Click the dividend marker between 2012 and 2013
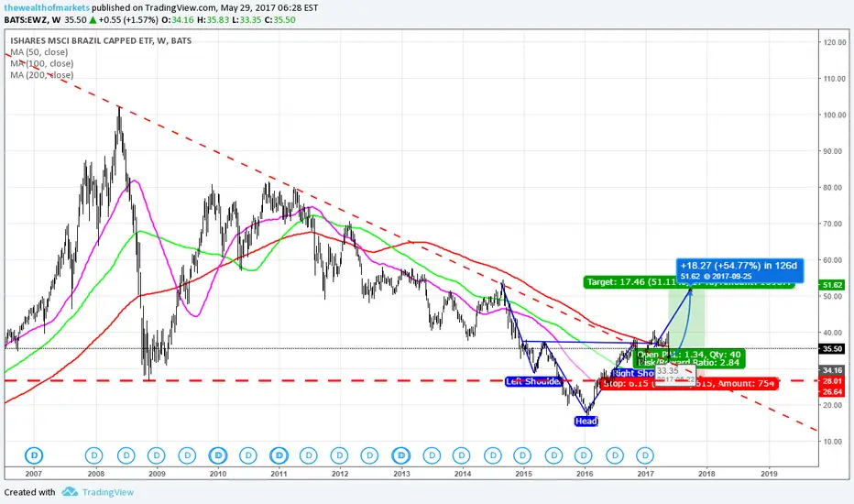The image size is (854, 504). click(370, 455)
